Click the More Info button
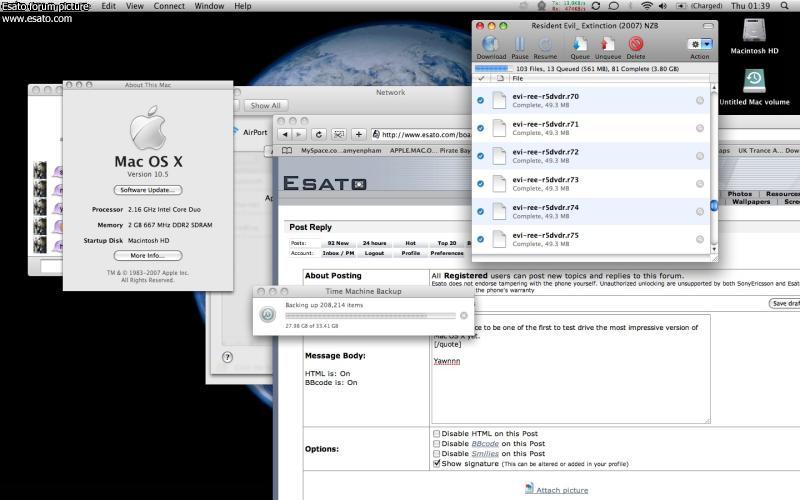The image size is (800, 500). (148, 256)
